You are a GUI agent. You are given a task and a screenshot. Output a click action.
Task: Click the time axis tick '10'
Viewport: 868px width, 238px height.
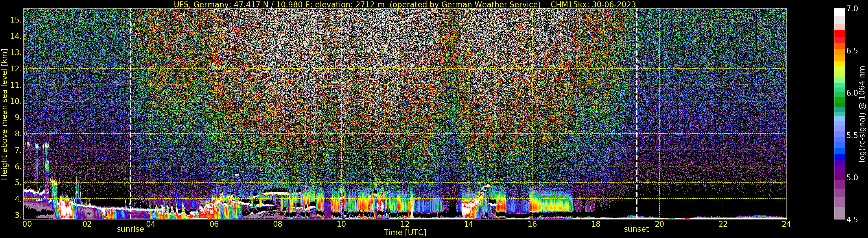pyautogui.click(x=341, y=224)
